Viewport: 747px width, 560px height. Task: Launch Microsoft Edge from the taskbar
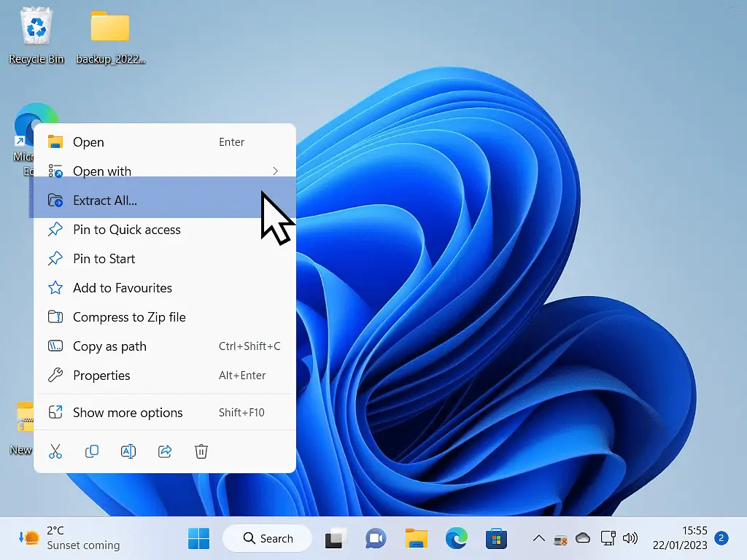coord(456,538)
